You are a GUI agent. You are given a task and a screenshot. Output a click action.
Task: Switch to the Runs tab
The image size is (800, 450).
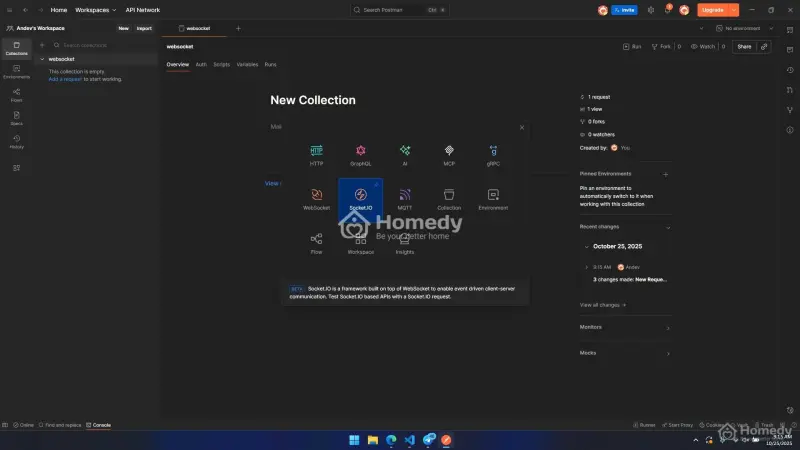[x=270, y=64]
